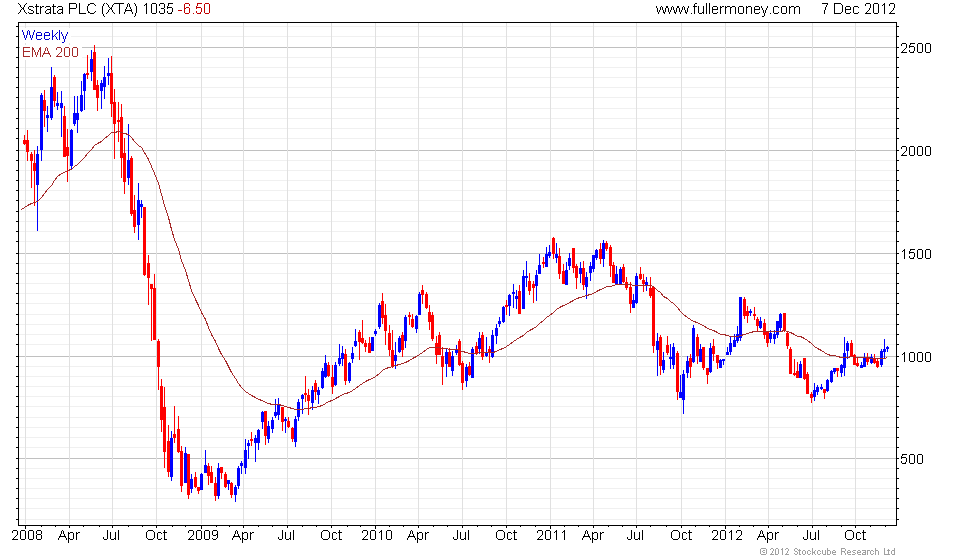Click the EMA 200 legend label
The image size is (980, 560).
51,52
